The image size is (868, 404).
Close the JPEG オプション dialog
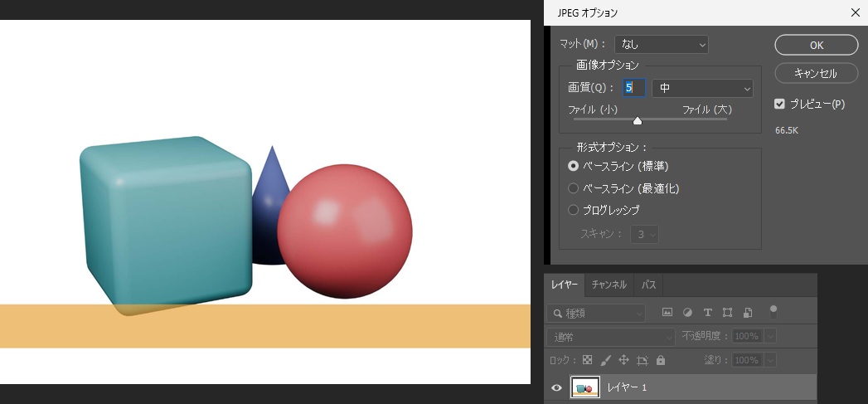856,12
